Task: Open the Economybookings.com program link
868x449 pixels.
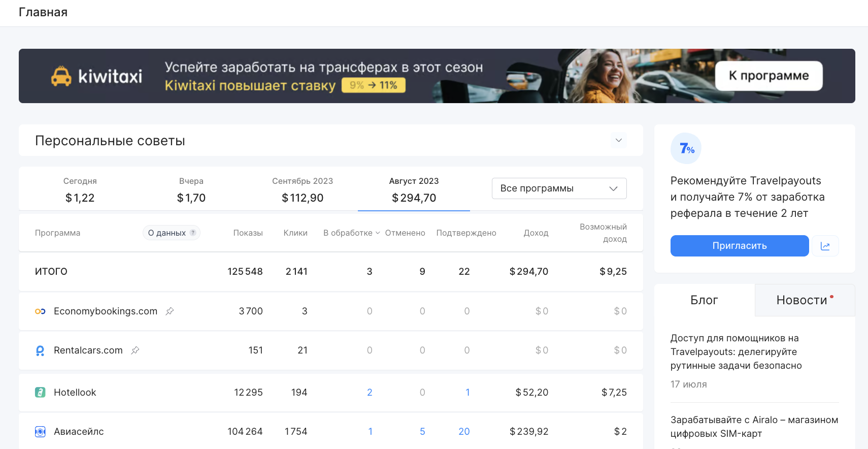Action: [106, 311]
